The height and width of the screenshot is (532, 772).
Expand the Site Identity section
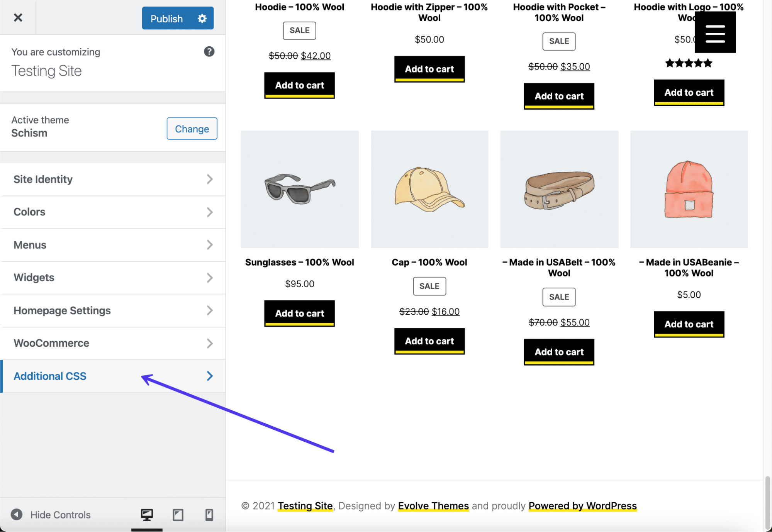coord(113,179)
